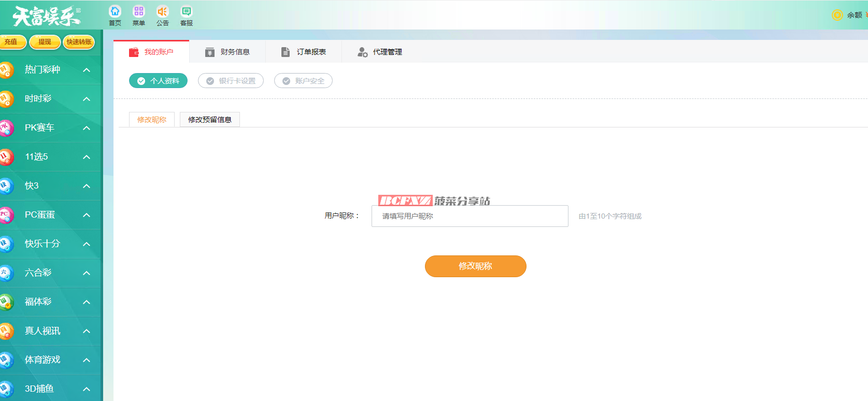This screenshot has height=401, width=868.
Task: Click the 充值 recharge button
Action: (11, 42)
